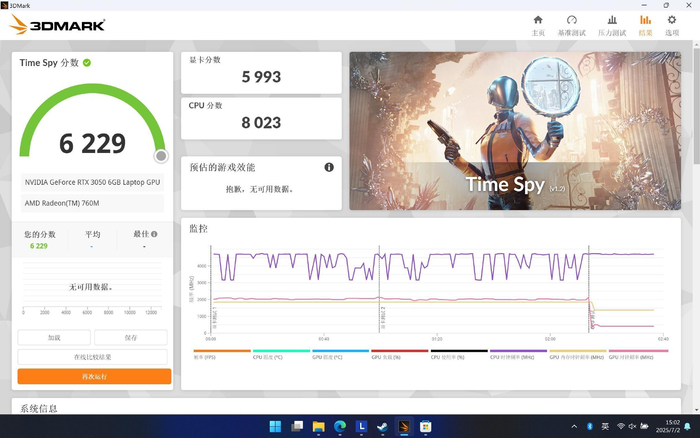
Task: Click the battery tray icon
Action: (644, 426)
